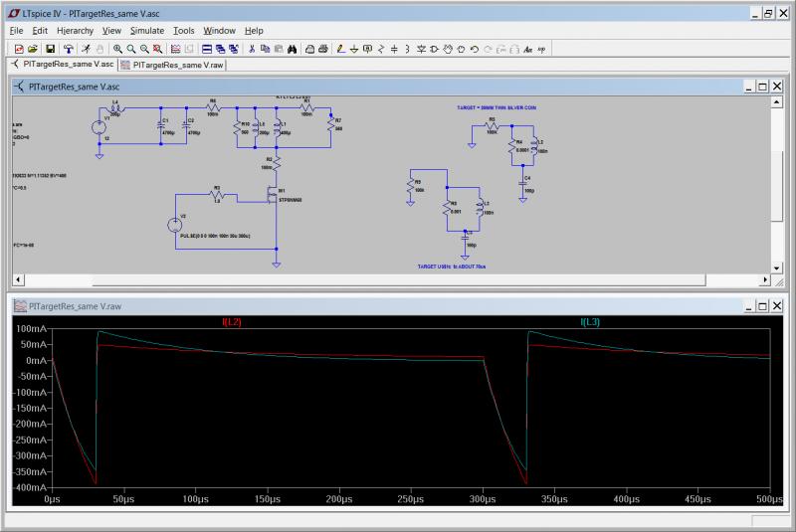The width and height of the screenshot is (796, 532).
Task: Open the Simulate menu
Action: [x=145, y=31]
